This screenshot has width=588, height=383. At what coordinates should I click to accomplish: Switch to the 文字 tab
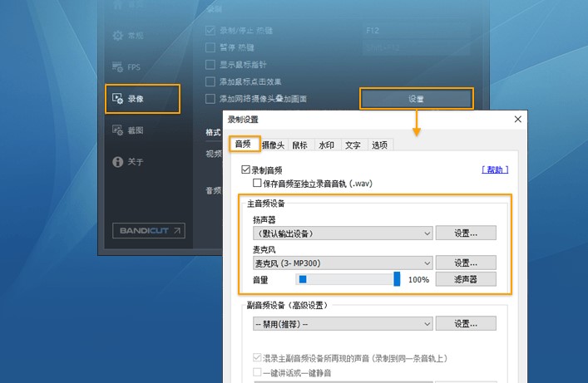(x=353, y=145)
